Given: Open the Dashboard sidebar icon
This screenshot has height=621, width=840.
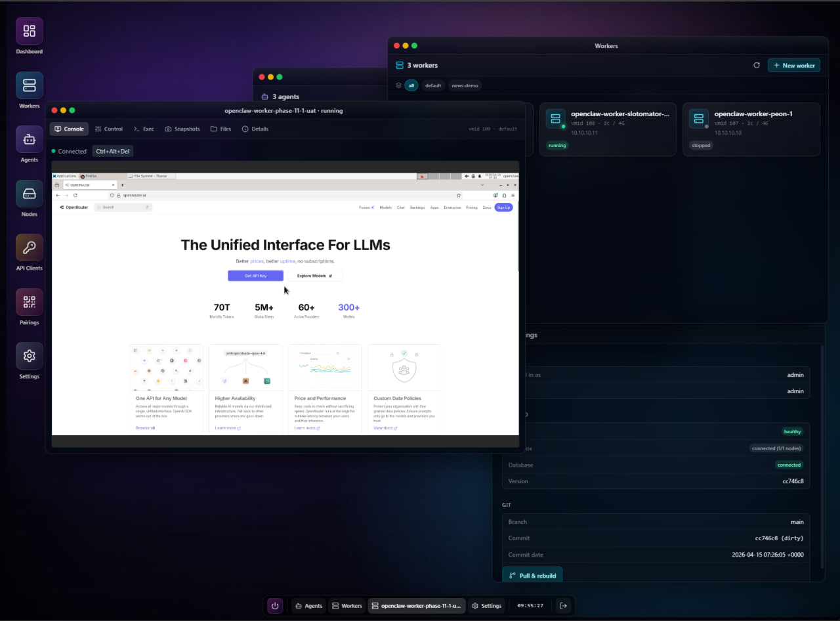Looking at the screenshot, I should click(x=30, y=31).
